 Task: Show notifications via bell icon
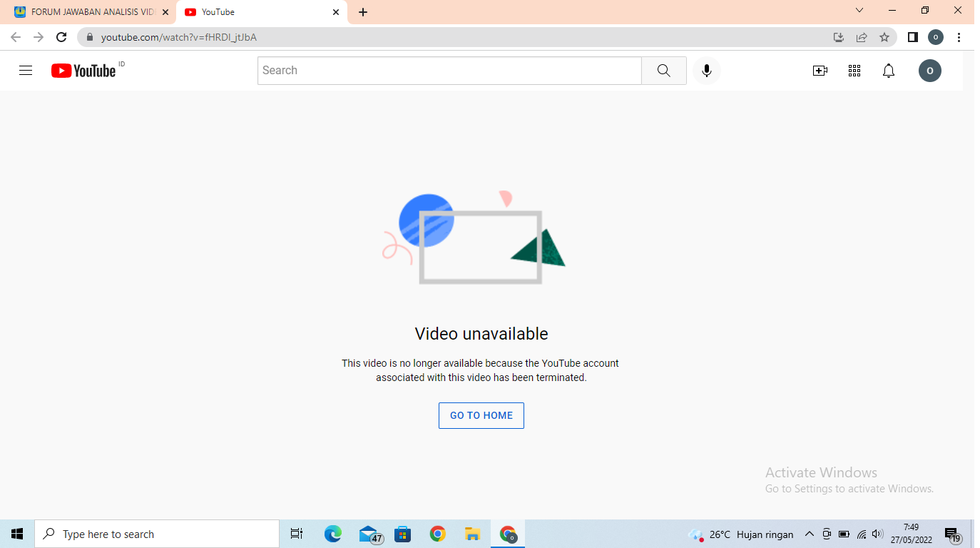888,71
